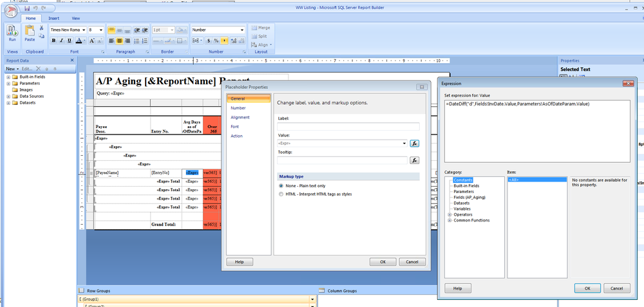Screen dimensions: 644x307
Task: Center text horizontally in Paragraph group
Action: (x=119, y=41)
